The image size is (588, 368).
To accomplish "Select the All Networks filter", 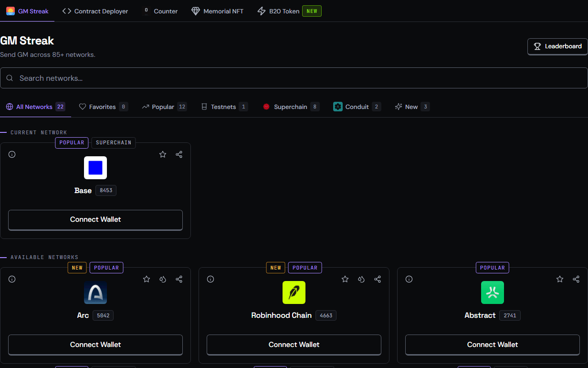I will (35, 107).
